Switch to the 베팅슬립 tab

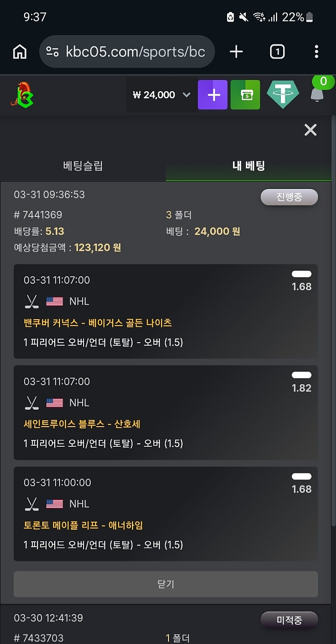(x=83, y=166)
